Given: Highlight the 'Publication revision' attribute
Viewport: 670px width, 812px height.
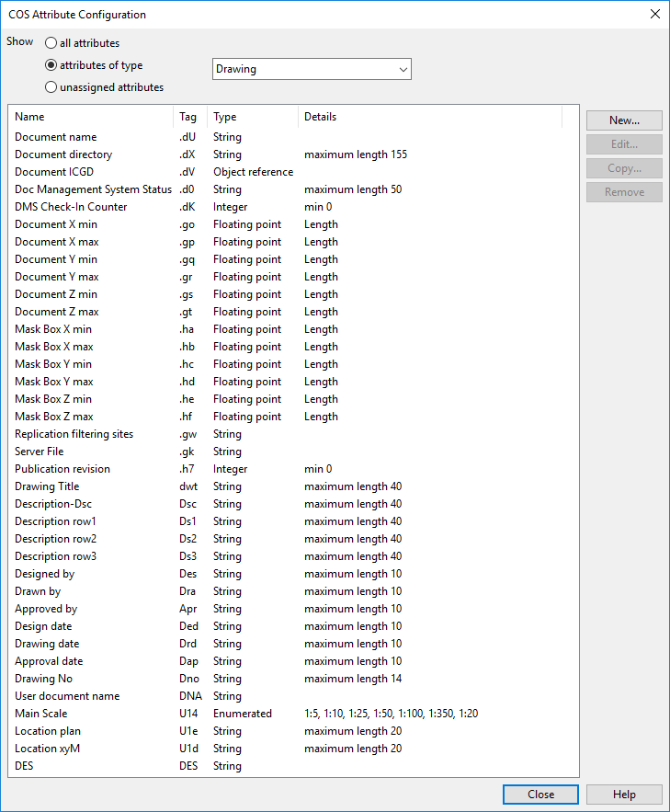Looking at the screenshot, I should (62, 469).
